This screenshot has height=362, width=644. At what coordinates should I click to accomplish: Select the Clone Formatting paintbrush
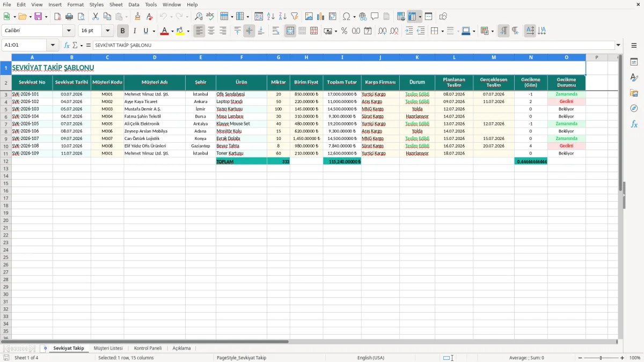click(x=138, y=17)
